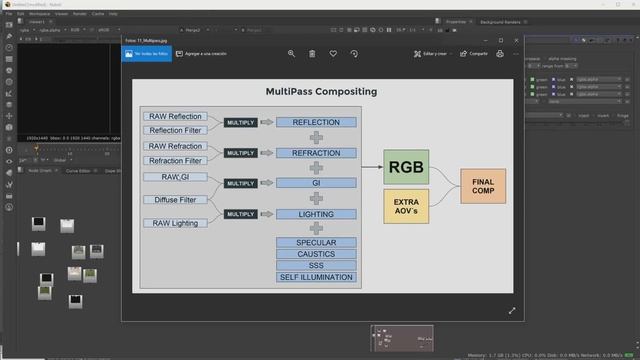Click the trash delete icon in Photos
The image size is (640, 360).
312,53
